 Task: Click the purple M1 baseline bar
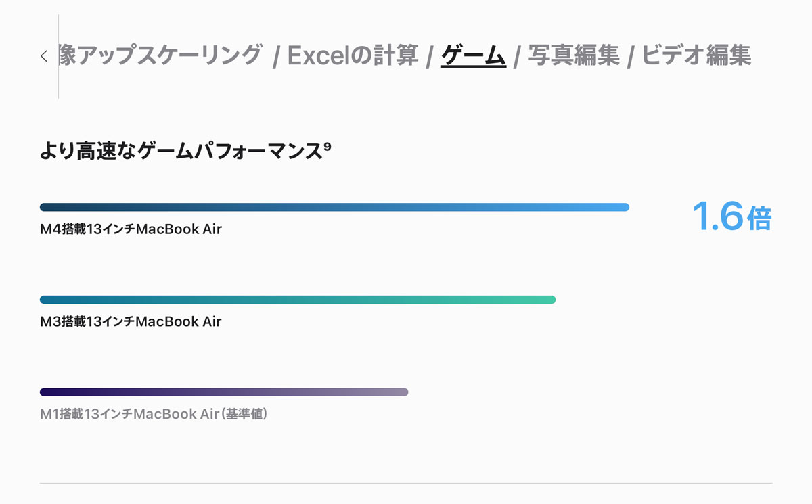[x=224, y=392]
